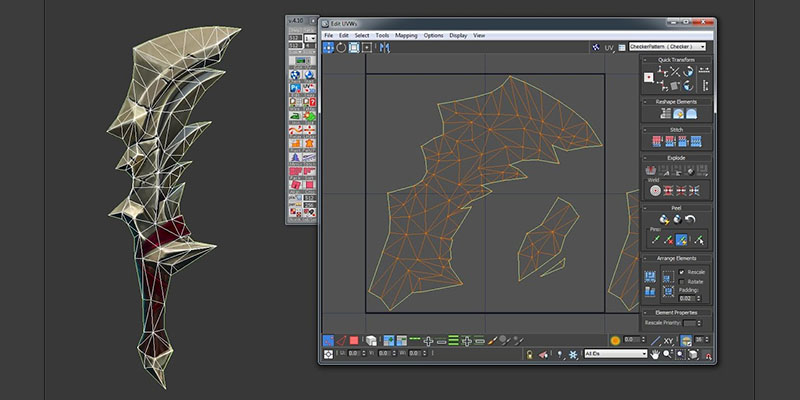Click the first Stitch icon
Screen dimensions: 800x400
[x=657, y=141]
